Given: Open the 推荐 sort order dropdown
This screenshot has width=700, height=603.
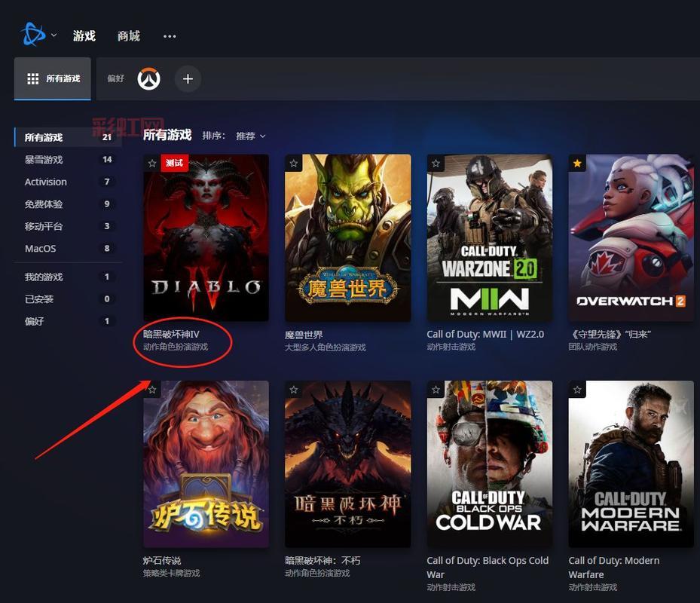Looking at the screenshot, I should (x=250, y=136).
